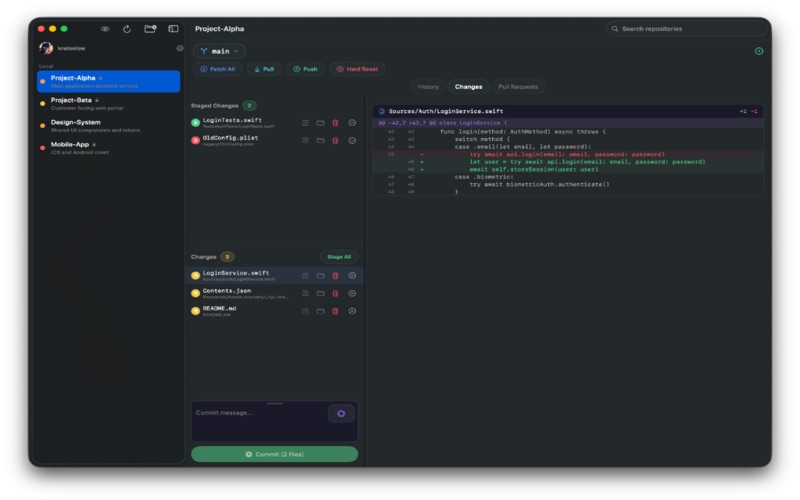The image size is (800, 500).
Task: Click the Hard Reset button
Action: point(357,69)
